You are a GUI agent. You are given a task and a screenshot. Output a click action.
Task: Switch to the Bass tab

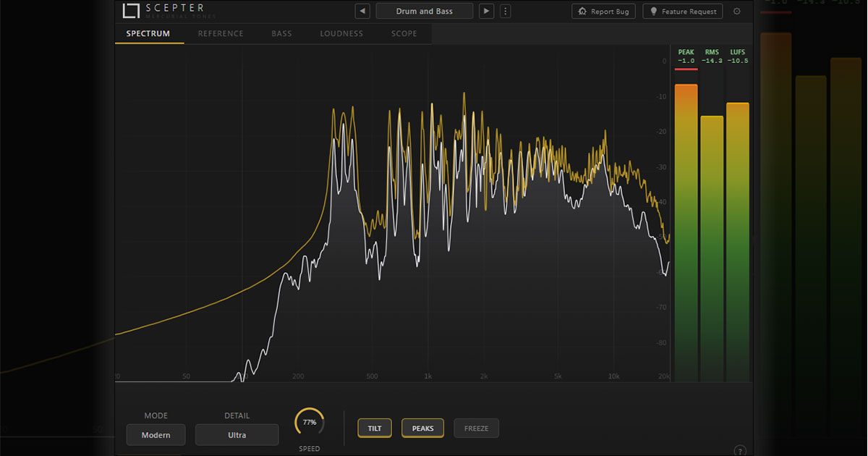coord(281,33)
